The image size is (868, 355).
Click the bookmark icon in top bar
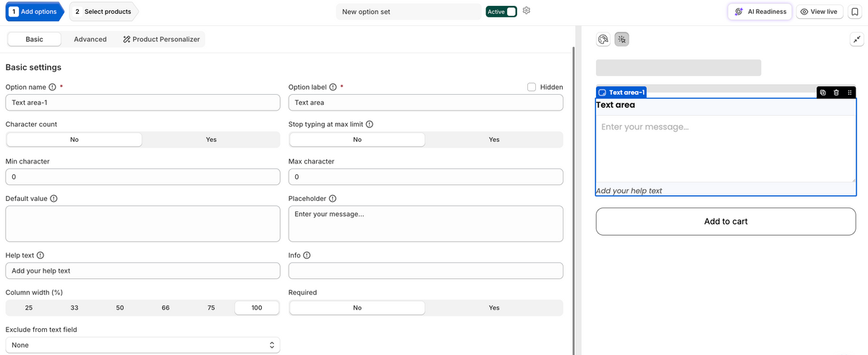(x=854, y=12)
